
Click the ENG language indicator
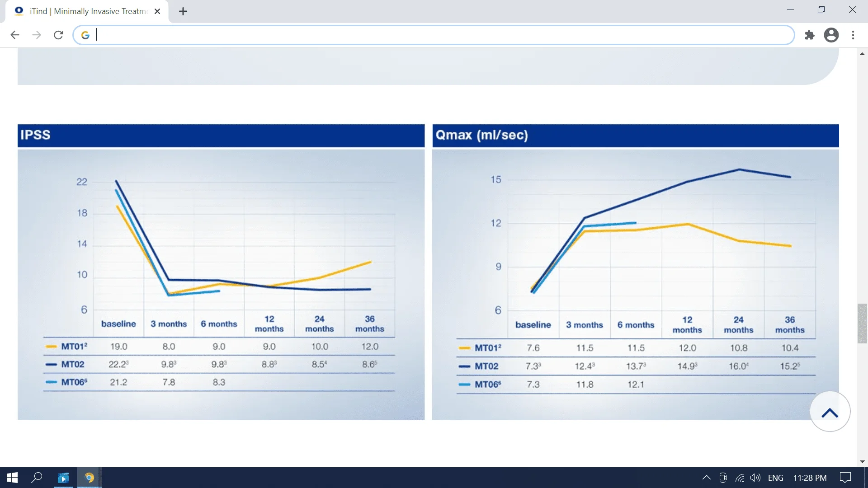pos(776,478)
